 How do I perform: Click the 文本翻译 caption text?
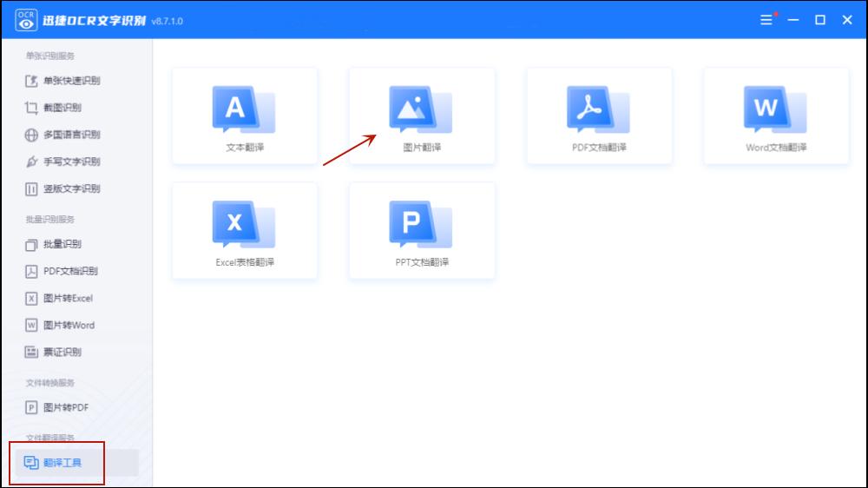pos(245,148)
